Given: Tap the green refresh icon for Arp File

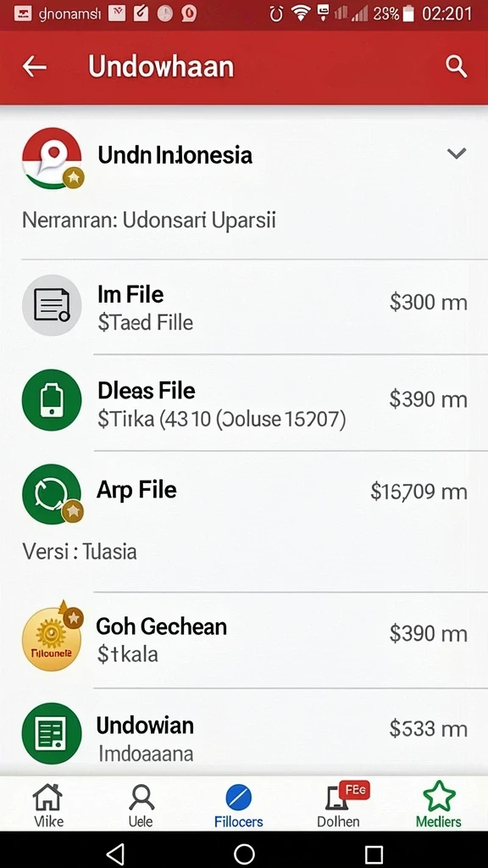Looking at the screenshot, I should (52, 494).
